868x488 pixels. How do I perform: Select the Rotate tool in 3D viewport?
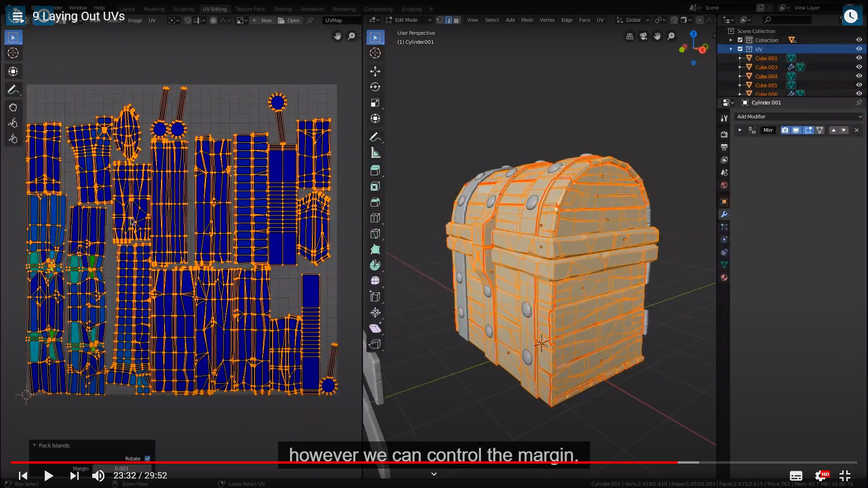tap(375, 87)
